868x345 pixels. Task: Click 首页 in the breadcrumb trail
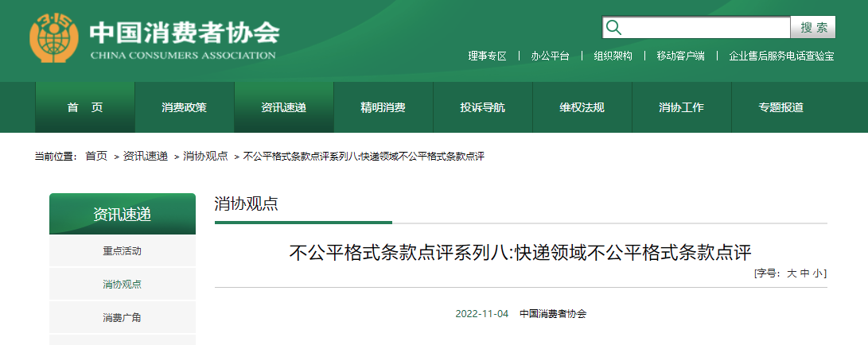(96, 157)
